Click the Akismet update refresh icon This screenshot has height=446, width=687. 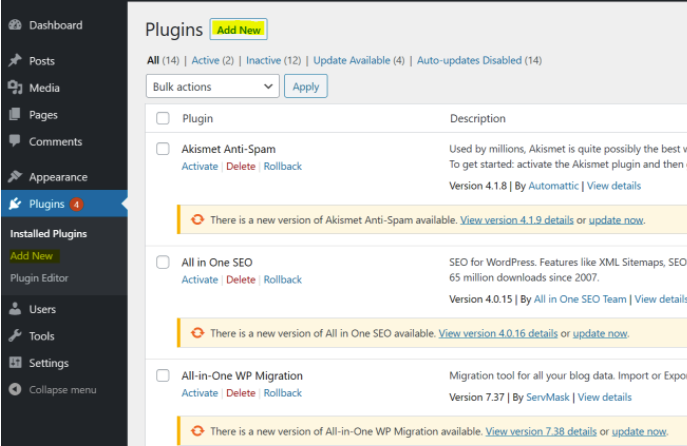point(198,219)
